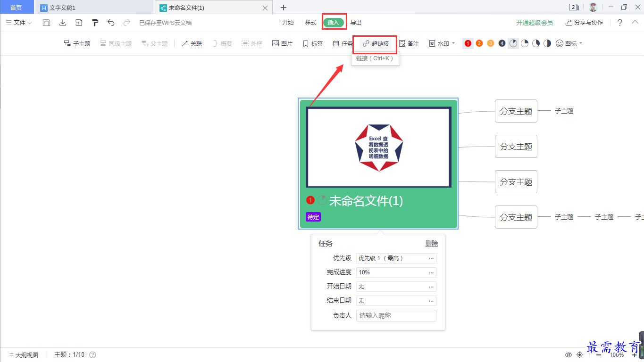Apply dark priority 4 marker
This screenshot has height=362, width=644.
click(x=502, y=43)
